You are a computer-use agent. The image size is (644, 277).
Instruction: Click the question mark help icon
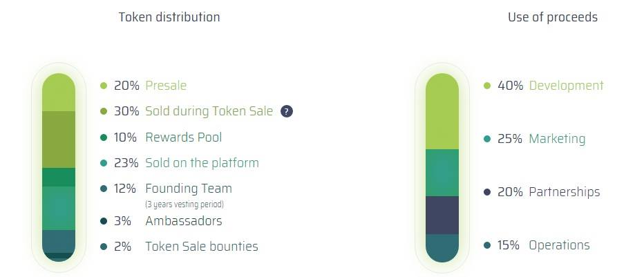(x=287, y=111)
